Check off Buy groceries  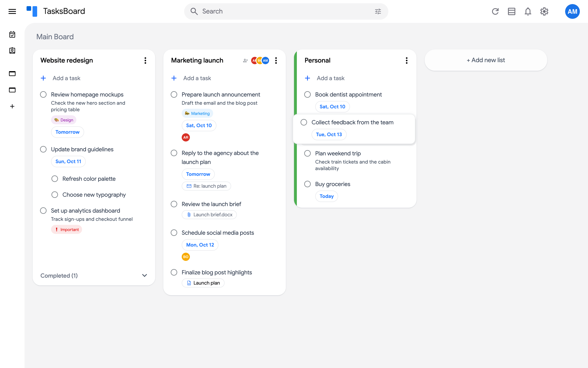pos(307,184)
